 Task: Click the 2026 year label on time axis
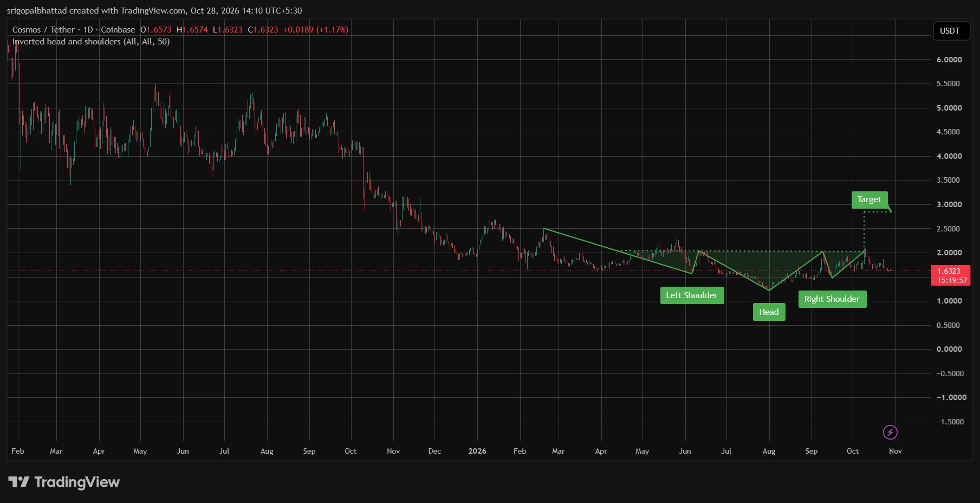point(477,451)
